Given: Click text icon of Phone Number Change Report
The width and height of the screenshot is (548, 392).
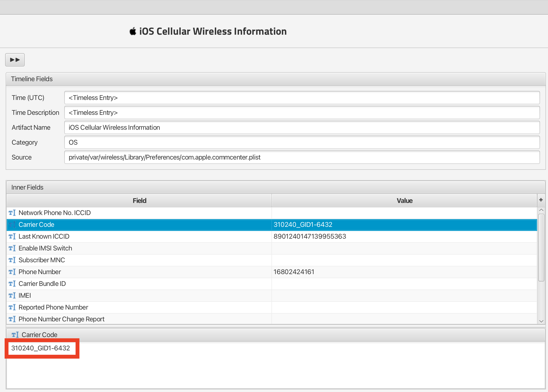Looking at the screenshot, I should point(12,319).
